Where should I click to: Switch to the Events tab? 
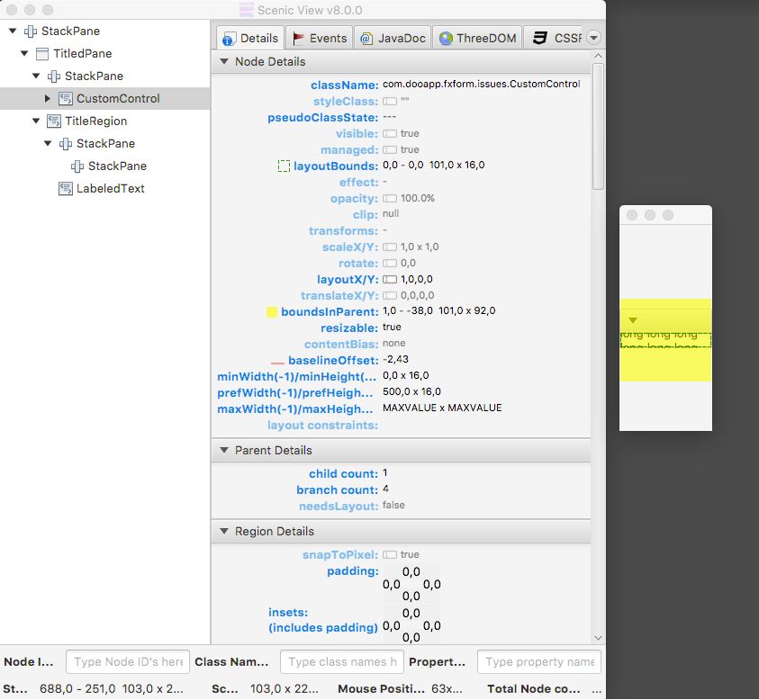320,38
